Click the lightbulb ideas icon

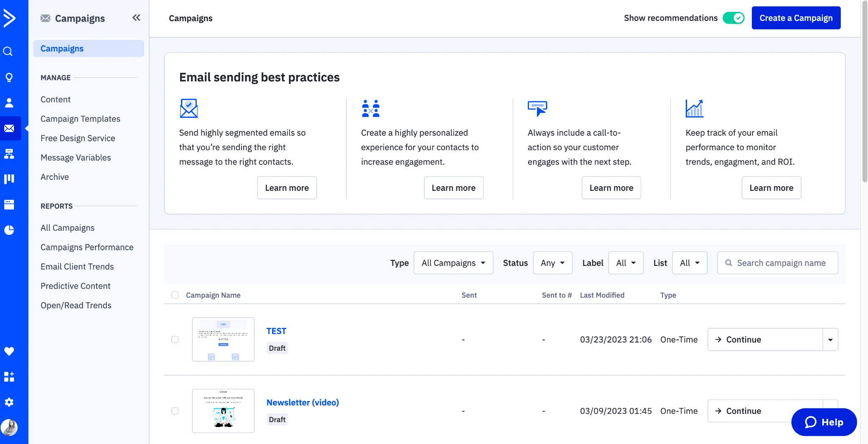click(x=9, y=77)
